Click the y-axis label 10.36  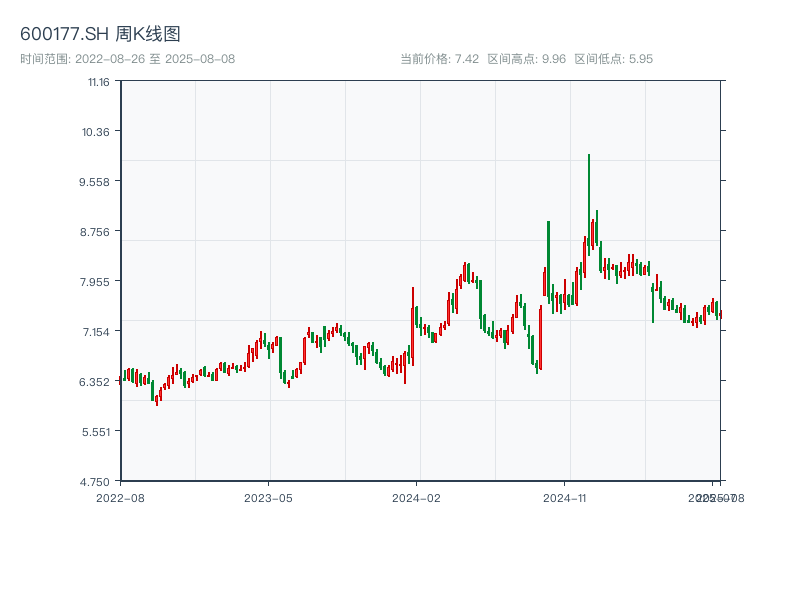click(x=96, y=132)
